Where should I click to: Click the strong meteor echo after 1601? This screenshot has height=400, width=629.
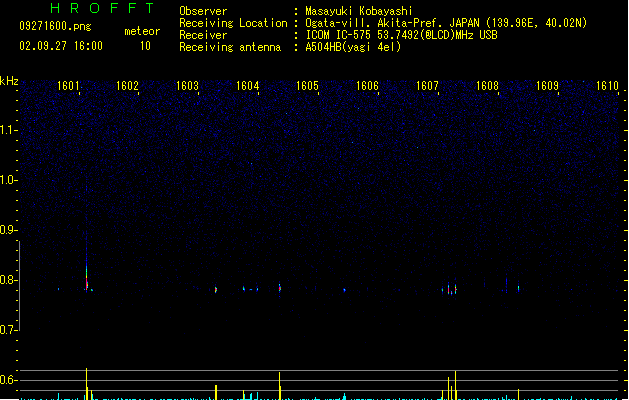(x=87, y=277)
